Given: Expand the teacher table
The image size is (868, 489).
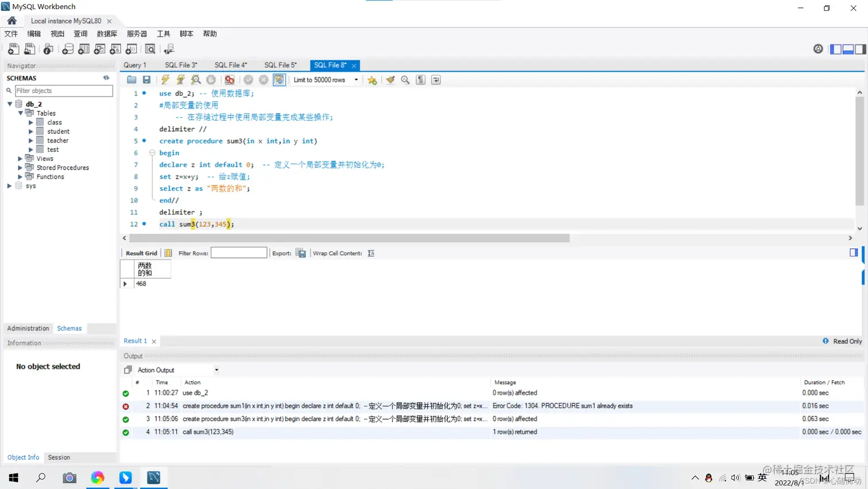Looking at the screenshot, I should click(31, 140).
